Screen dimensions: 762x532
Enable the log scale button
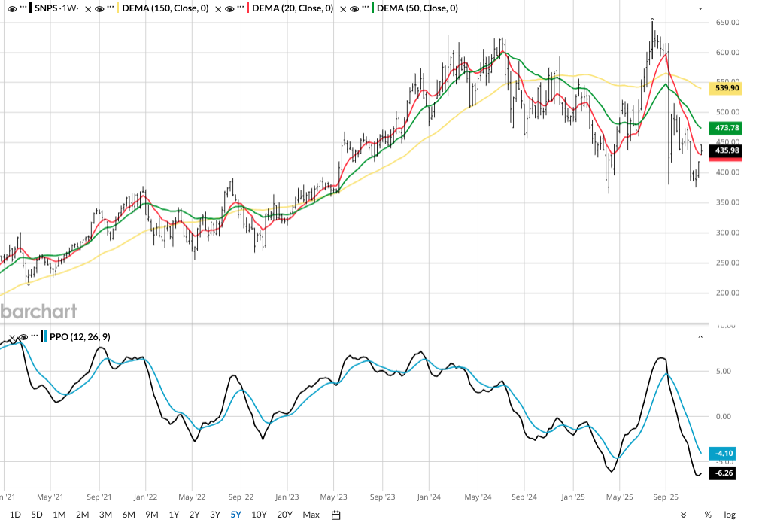click(730, 515)
